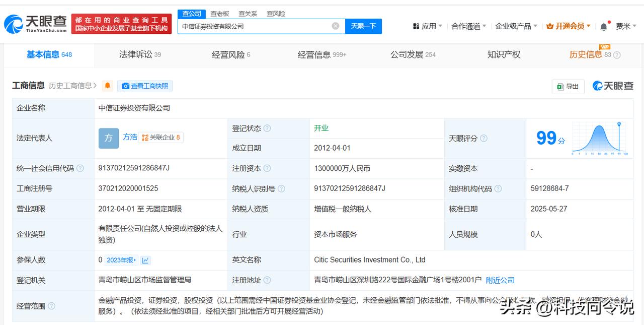Select approval date 2025-05-27
Screen dimensions: 644x325
[549, 209]
